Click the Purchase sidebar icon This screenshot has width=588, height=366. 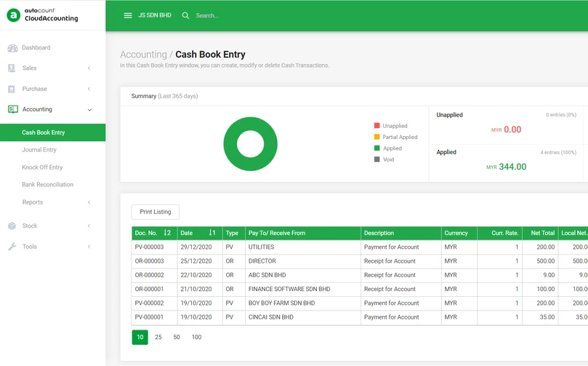[12, 89]
